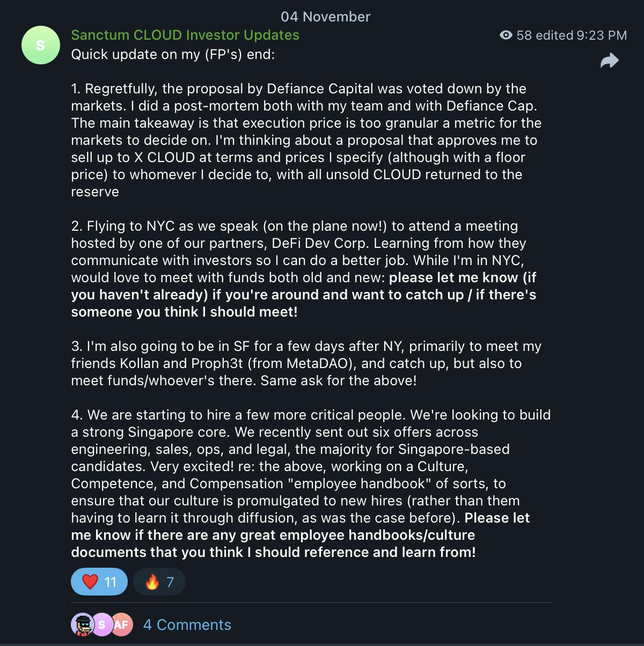Click the pixel-art commenter avatar

pyautogui.click(x=82, y=625)
